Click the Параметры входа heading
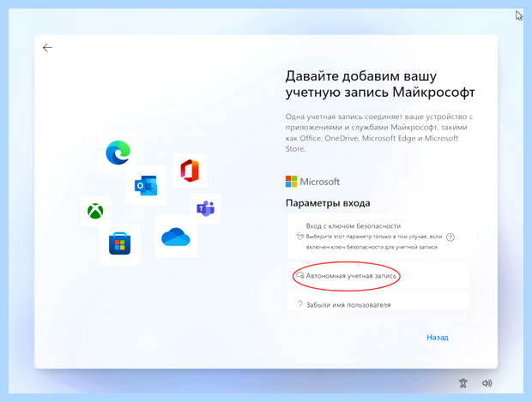Viewport: 532px width, 402px height. [x=328, y=203]
